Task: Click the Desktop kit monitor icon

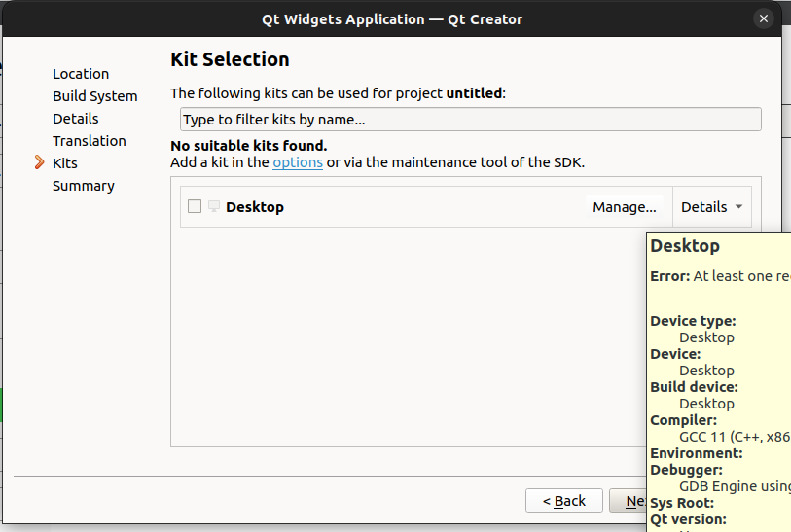Action: [214, 206]
